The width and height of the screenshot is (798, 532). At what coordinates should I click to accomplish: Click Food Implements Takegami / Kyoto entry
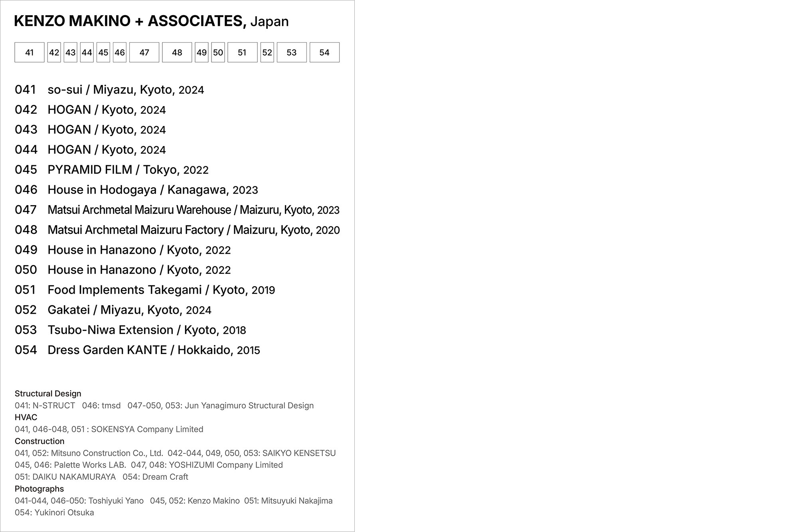[161, 290]
